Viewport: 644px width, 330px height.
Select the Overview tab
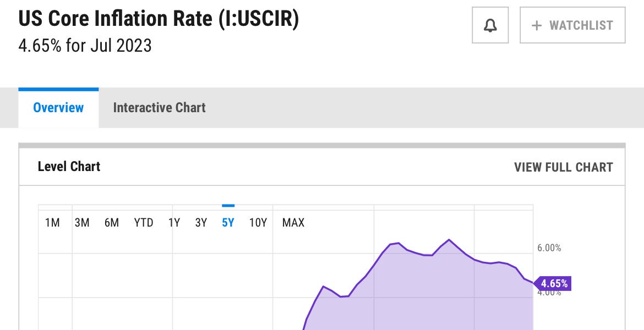point(58,107)
